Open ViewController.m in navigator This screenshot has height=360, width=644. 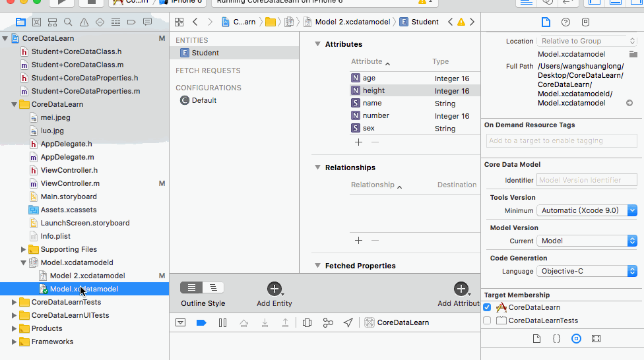click(x=70, y=183)
